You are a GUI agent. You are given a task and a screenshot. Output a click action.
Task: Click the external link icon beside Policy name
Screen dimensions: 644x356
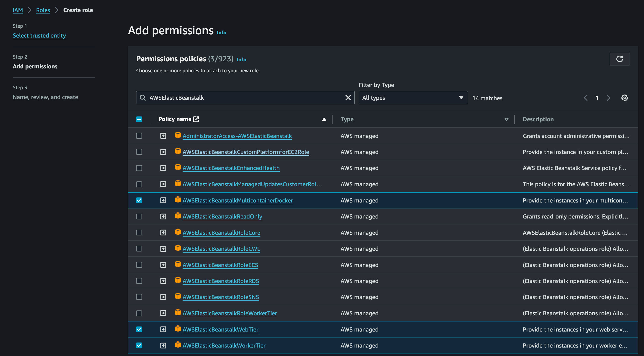tap(196, 119)
